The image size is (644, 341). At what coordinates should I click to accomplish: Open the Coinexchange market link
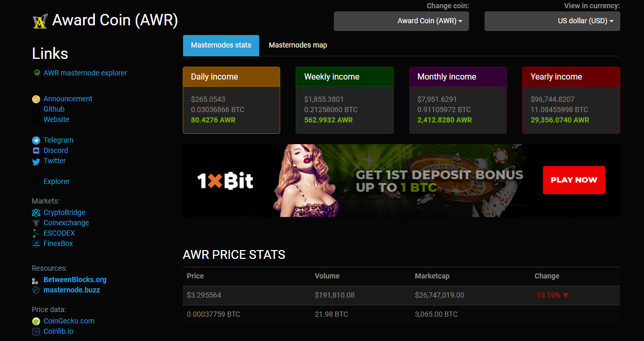tap(66, 223)
